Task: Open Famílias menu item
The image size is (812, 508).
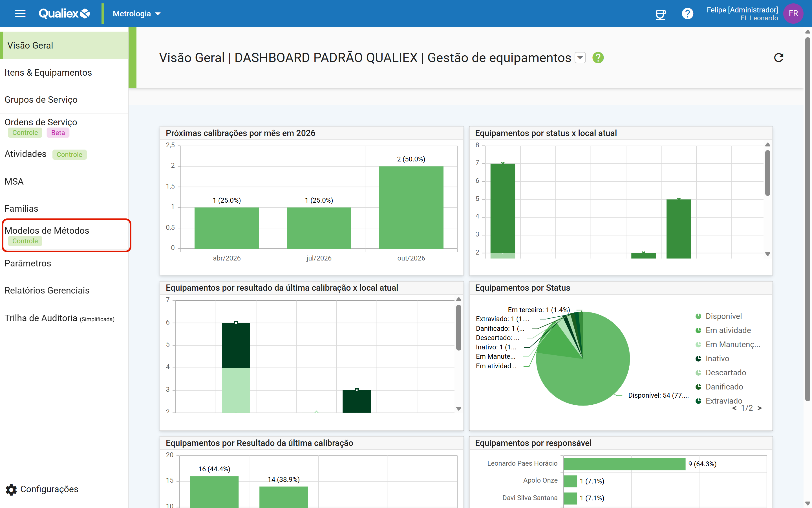Action: click(64, 209)
